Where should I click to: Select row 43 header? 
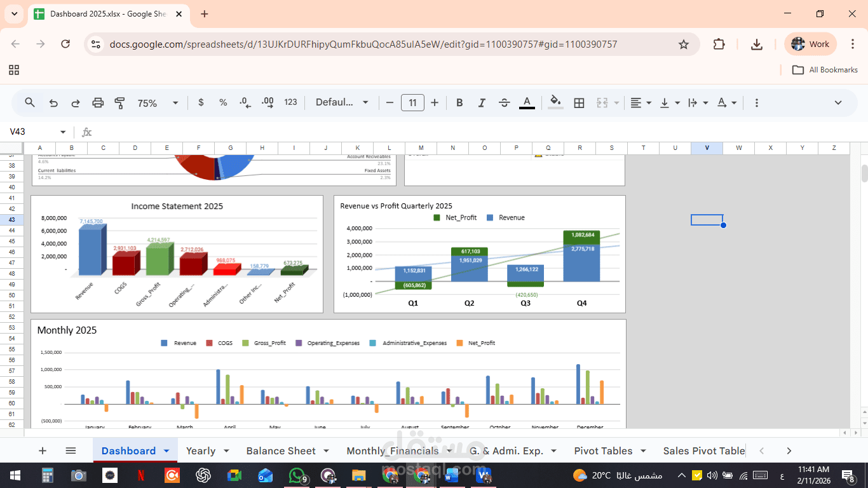point(12,220)
